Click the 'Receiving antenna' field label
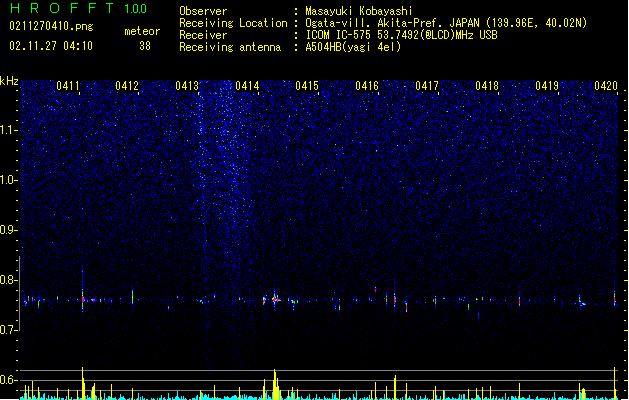Screen dimensions: 629x400 pos(230,47)
